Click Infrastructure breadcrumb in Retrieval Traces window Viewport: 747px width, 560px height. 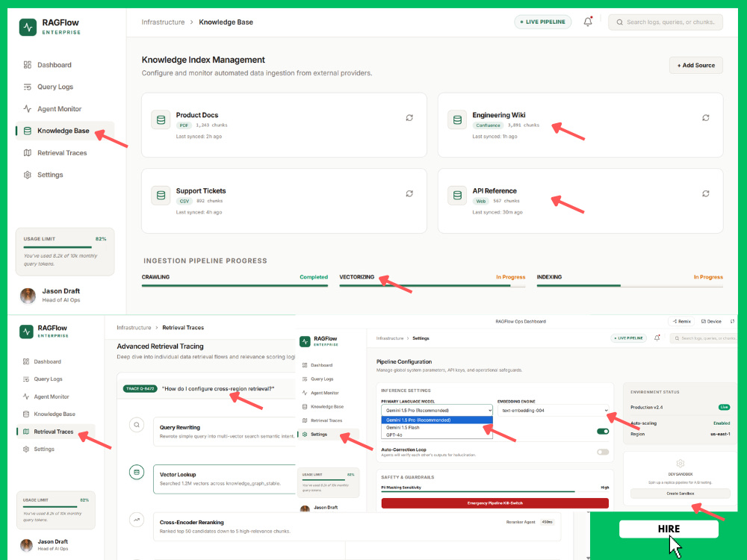point(134,328)
